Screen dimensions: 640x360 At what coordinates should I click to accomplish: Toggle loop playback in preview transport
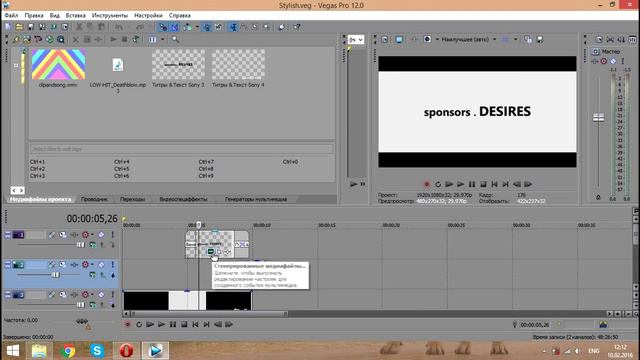point(438,184)
